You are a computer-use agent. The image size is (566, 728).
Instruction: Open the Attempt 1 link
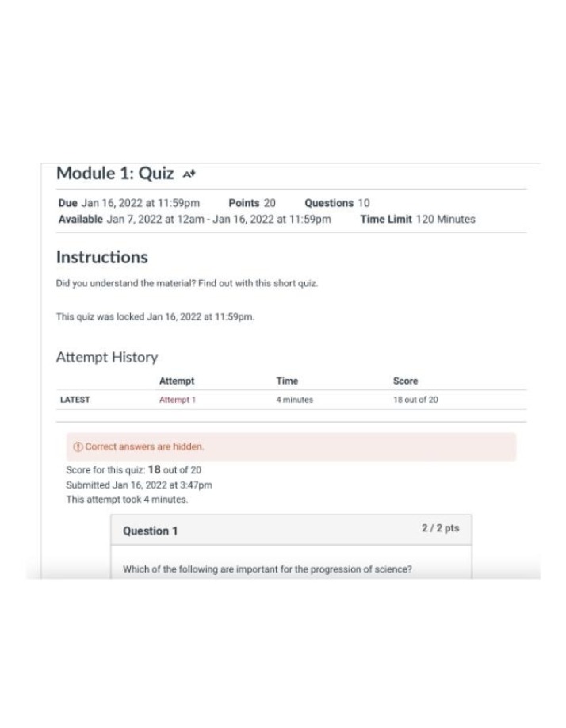coord(178,400)
